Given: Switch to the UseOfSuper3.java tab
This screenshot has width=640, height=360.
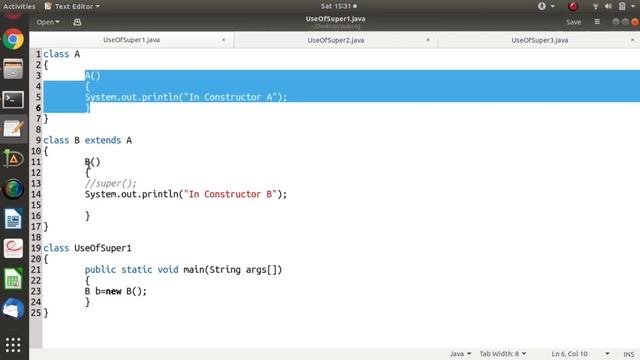Looking at the screenshot, I should pos(539,40).
